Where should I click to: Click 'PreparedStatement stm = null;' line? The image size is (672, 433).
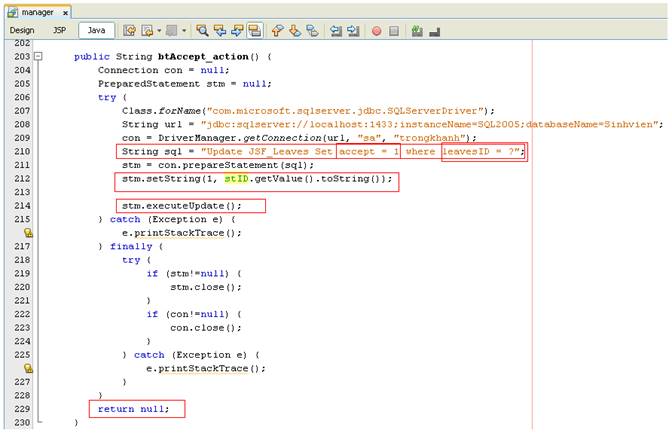(184, 84)
